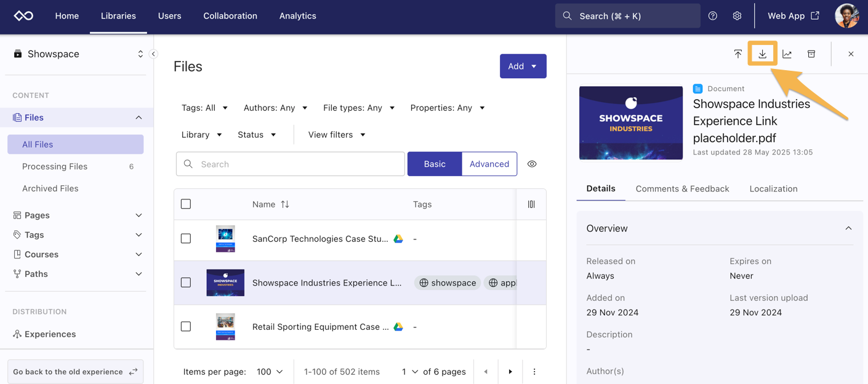Click the Google Drive icon beside SanCorp Technologies

398,239
